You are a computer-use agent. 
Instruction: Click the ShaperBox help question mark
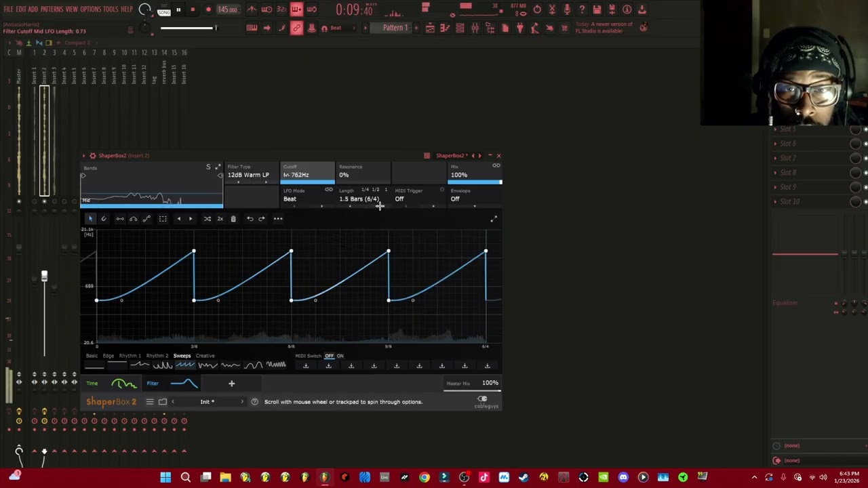click(x=254, y=402)
